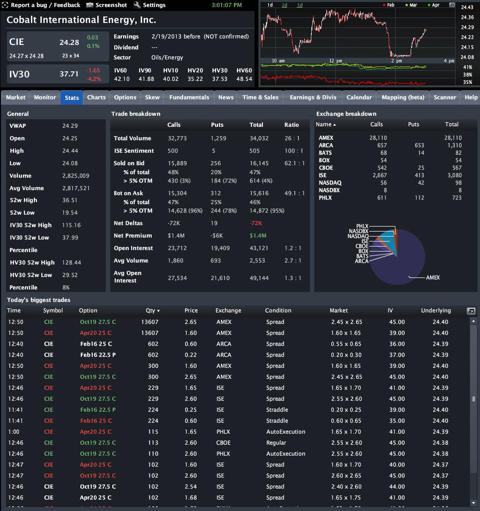Sort exchange breakdown by Puts header
The image size is (480, 511).
tap(413, 124)
